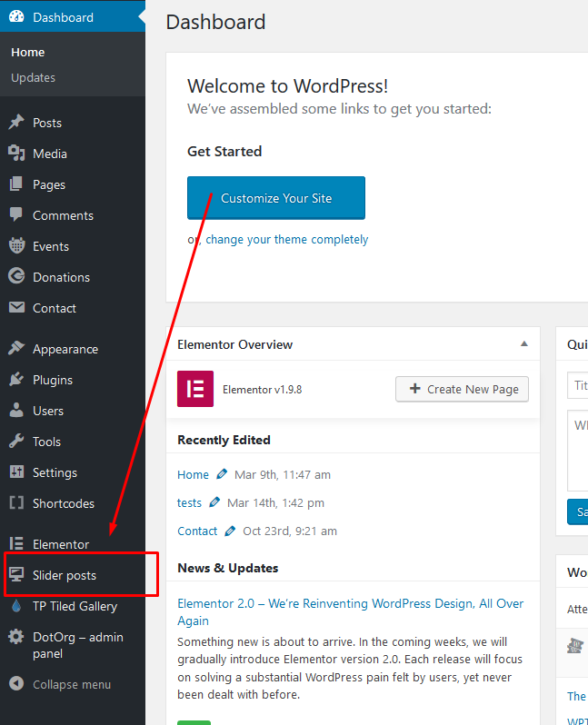Click the Tools wrench icon
This screenshot has width=588, height=725.
16,442
